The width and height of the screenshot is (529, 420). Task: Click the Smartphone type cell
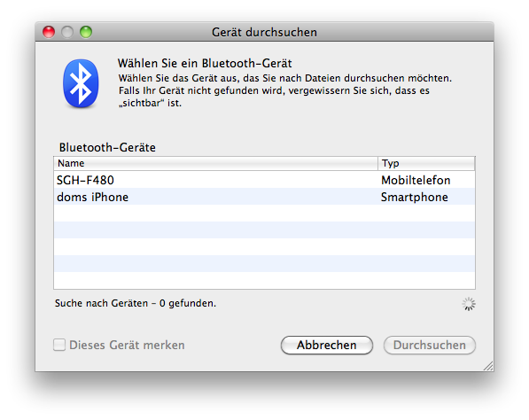415,197
